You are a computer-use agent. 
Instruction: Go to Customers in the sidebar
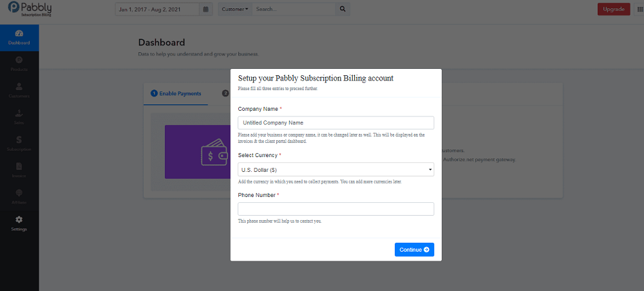[x=19, y=91]
